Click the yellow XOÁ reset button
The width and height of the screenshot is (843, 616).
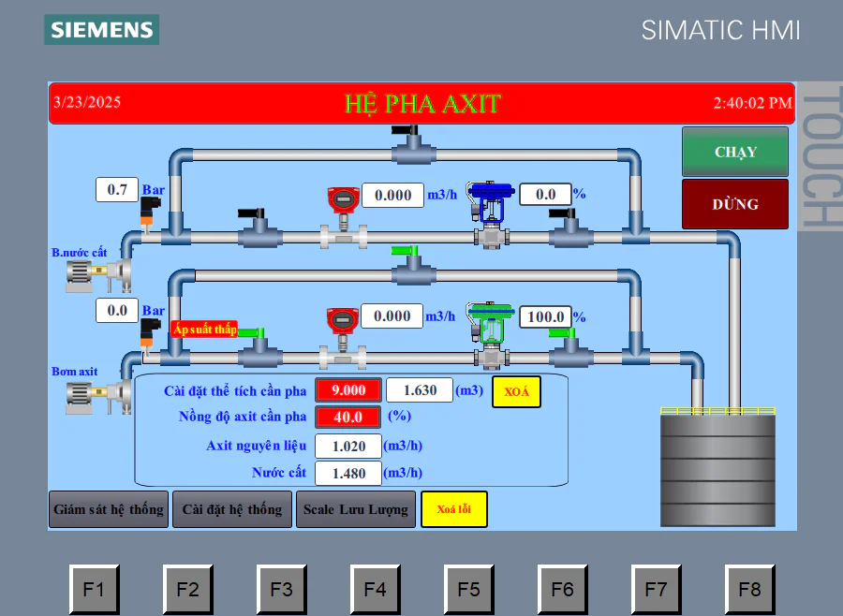pos(517,391)
